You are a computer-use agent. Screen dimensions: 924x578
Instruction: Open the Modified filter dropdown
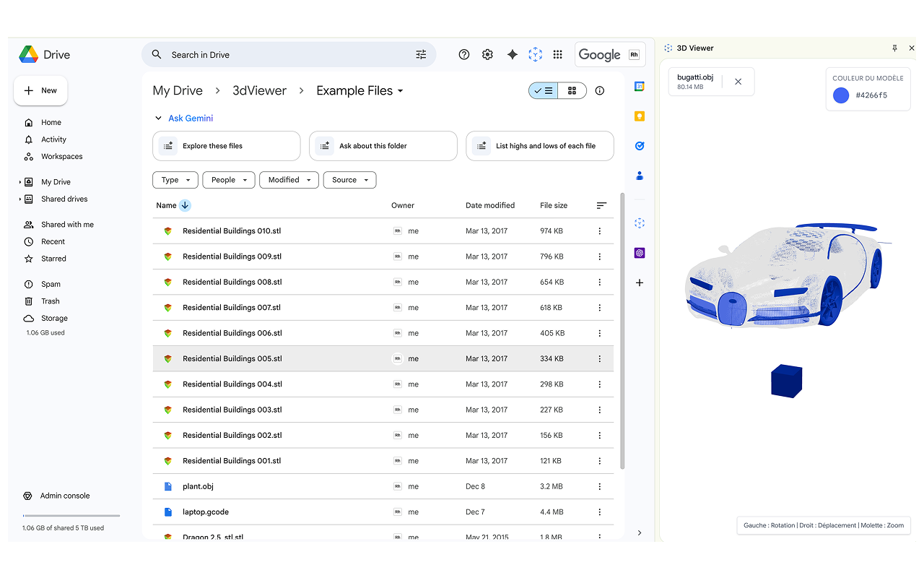pyautogui.click(x=289, y=179)
